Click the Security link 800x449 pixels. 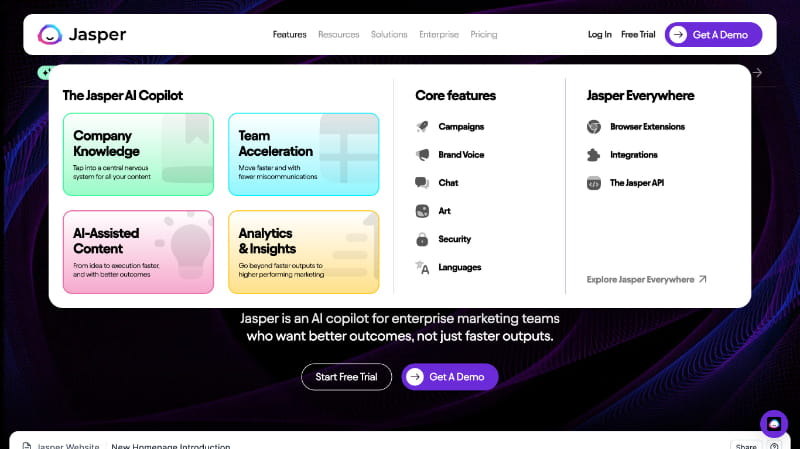tap(455, 239)
